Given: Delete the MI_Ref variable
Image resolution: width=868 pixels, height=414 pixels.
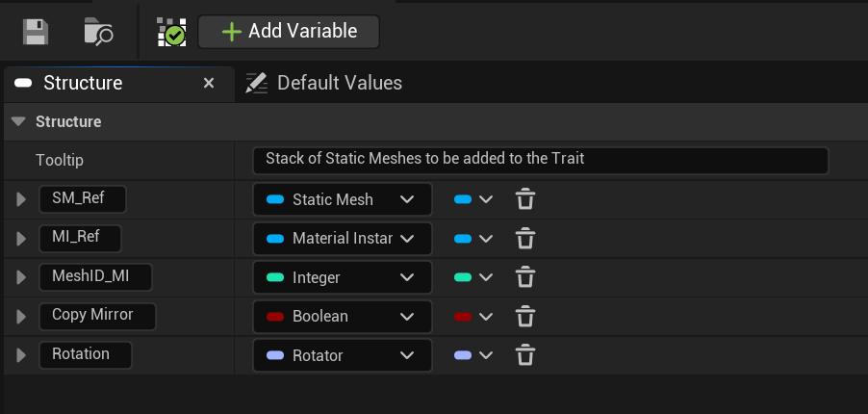Looking at the screenshot, I should [524, 239].
